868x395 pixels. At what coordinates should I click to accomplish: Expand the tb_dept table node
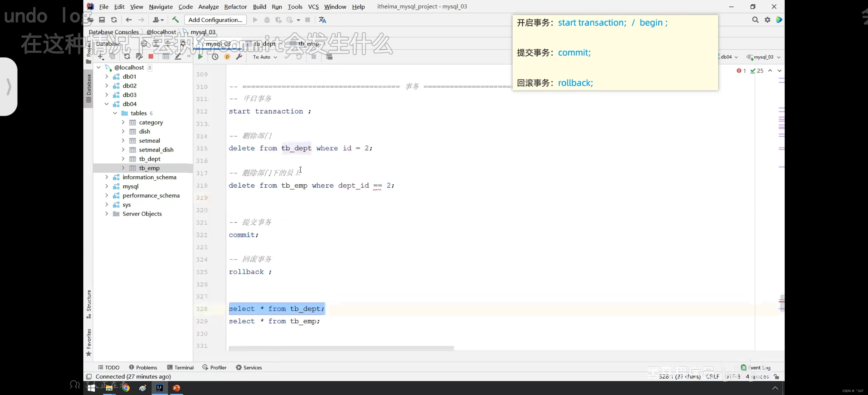(x=123, y=159)
